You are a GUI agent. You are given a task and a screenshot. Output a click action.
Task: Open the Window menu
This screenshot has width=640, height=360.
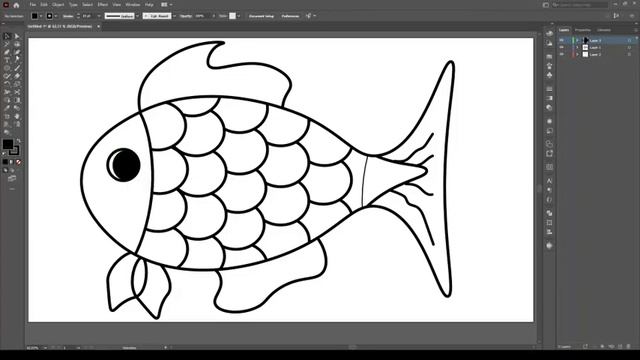pyautogui.click(x=133, y=4)
